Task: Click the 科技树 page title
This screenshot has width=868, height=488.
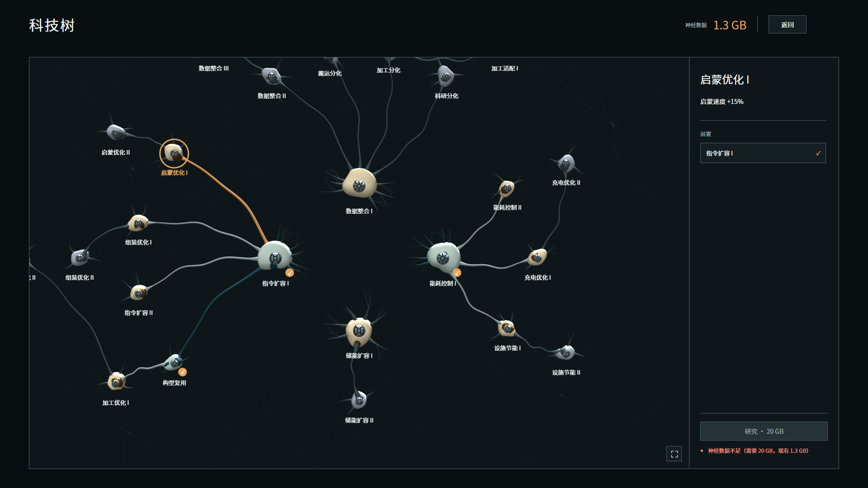Action: [x=52, y=25]
